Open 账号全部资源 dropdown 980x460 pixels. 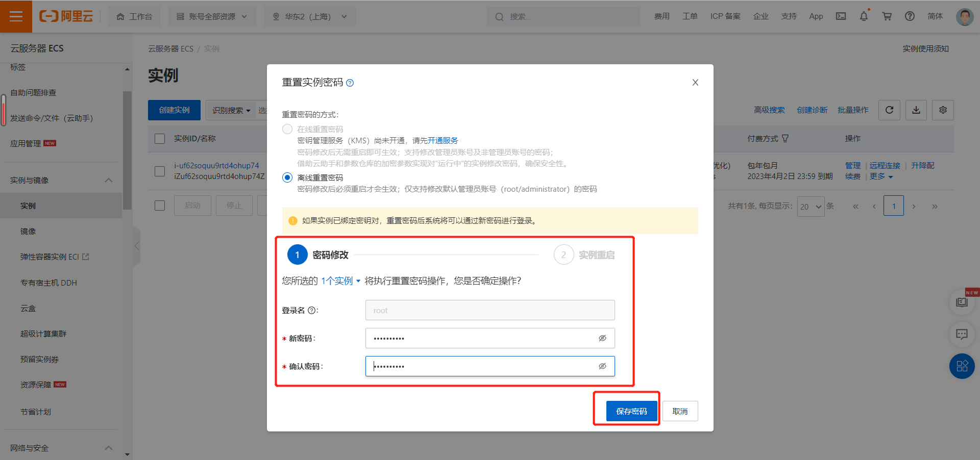[x=212, y=16]
